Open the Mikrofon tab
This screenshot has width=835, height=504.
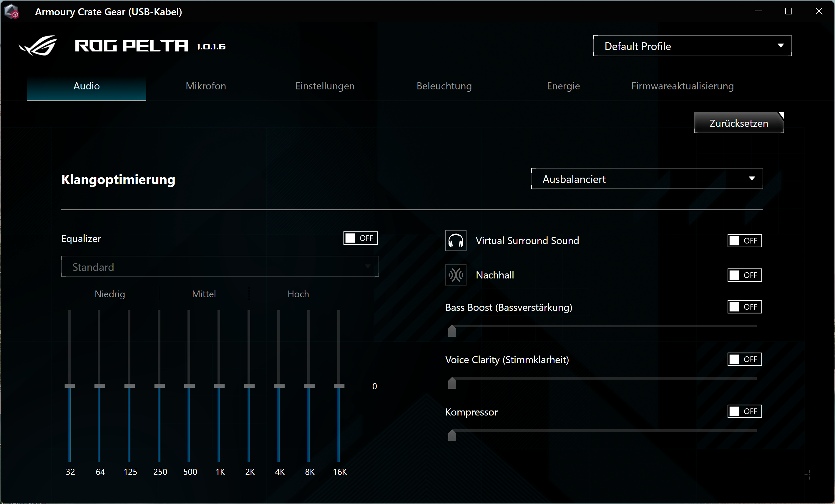(x=206, y=86)
